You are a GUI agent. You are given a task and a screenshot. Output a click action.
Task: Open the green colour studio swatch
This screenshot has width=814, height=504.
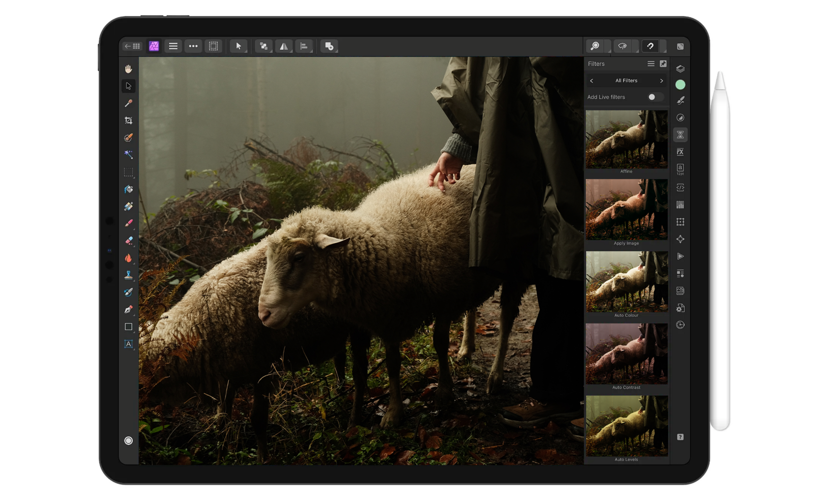tap(680, 85)
